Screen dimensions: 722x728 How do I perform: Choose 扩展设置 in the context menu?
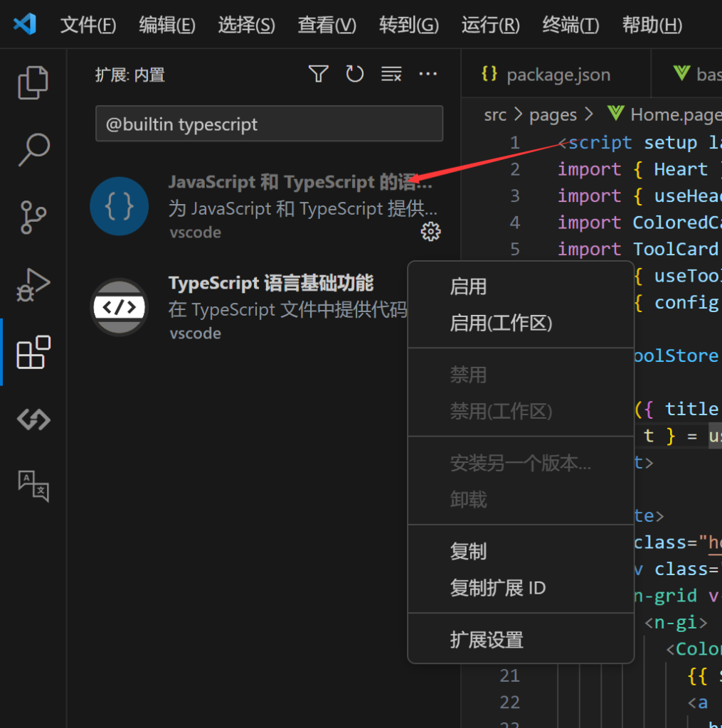point(521,640)
